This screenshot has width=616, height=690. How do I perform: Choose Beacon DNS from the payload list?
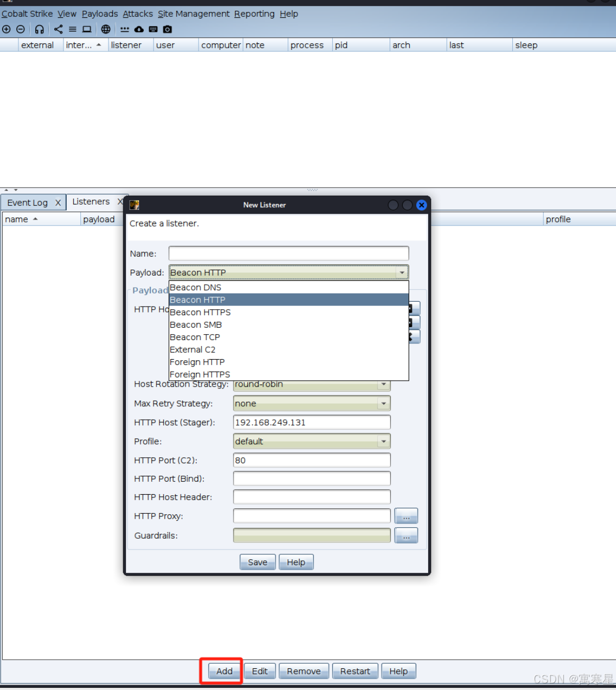click(x=289, y=287)
